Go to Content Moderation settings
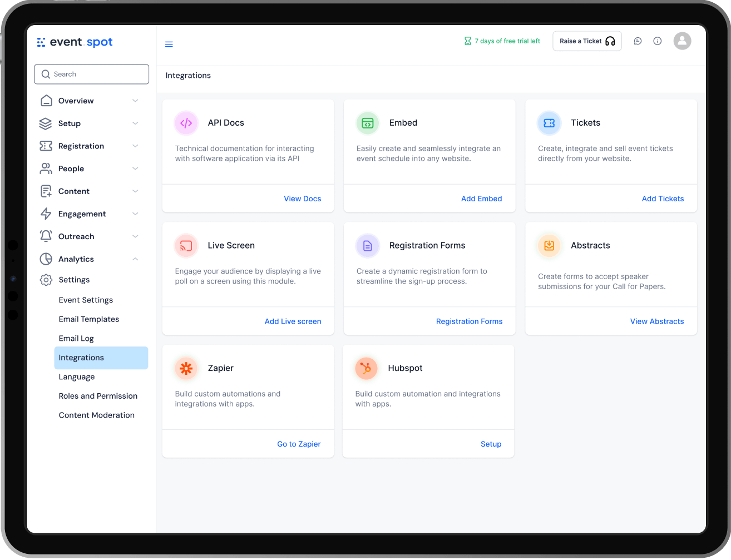 click(x=97, y=415)
